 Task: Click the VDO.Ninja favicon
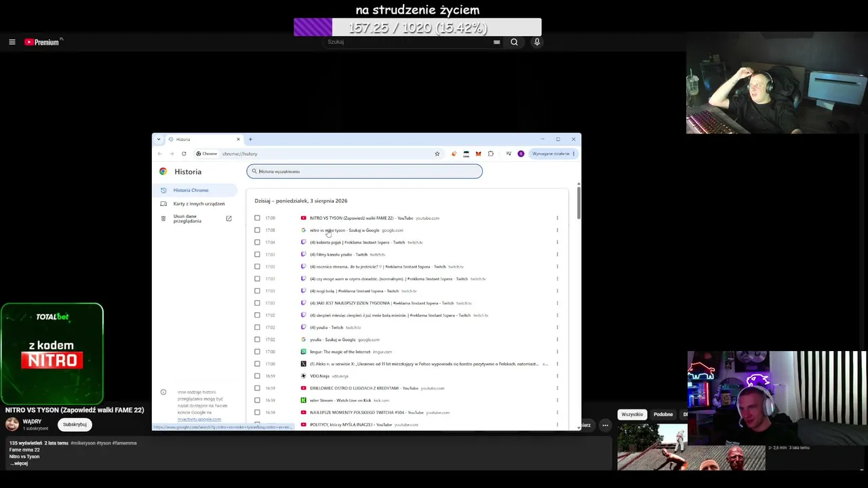303,376
